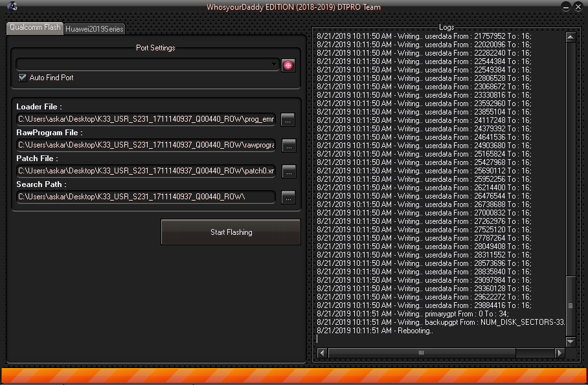The image size is (588, 385).
Task: Toggle the Auto Find Port checkbox
Action: (23, 78)
